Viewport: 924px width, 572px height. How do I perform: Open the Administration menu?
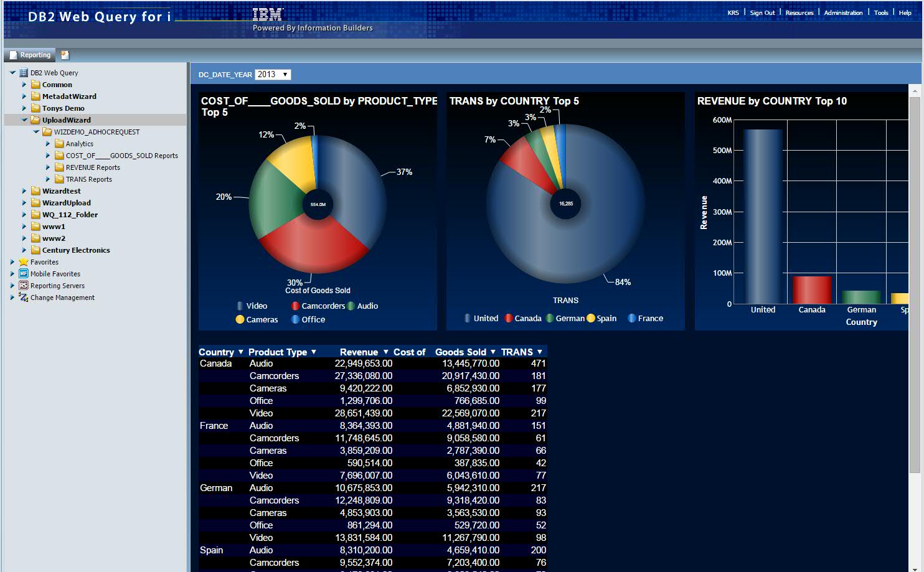tap(843, 12)
